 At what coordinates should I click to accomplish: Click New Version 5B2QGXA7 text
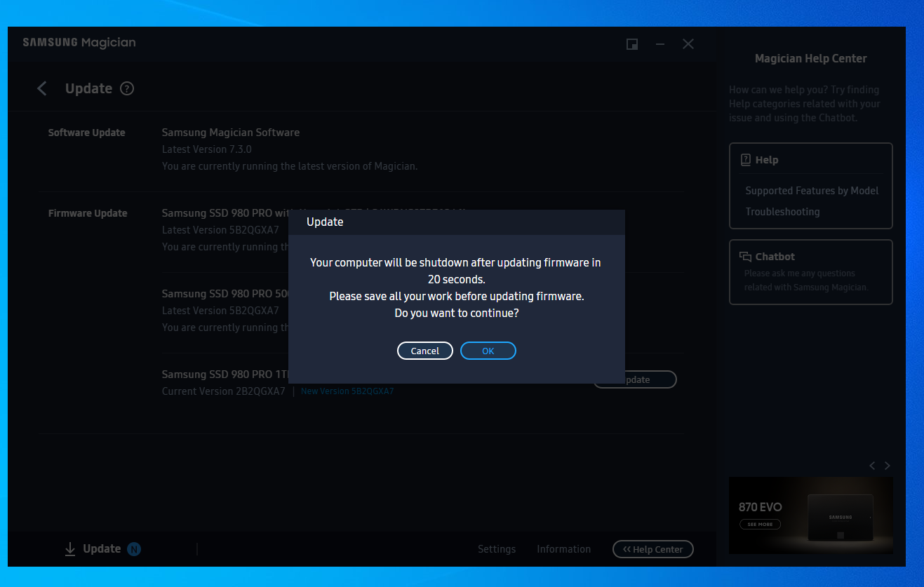click(x=347, y=391)
